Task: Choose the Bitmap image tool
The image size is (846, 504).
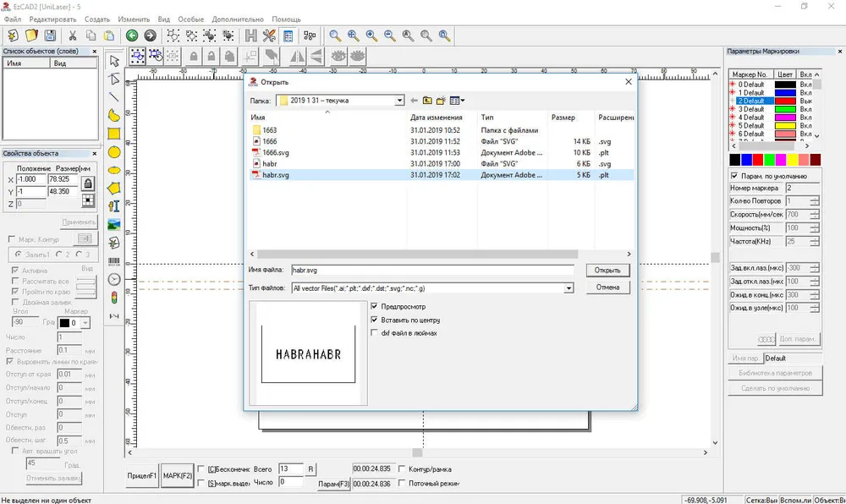Action: point(114,225)
